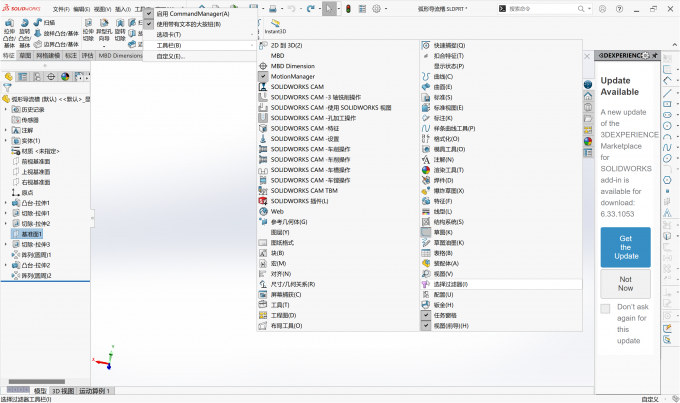Viewport: 680px width, 403px height.
Task: Expand the 历史记录 tree node
Action: (6, 109)
